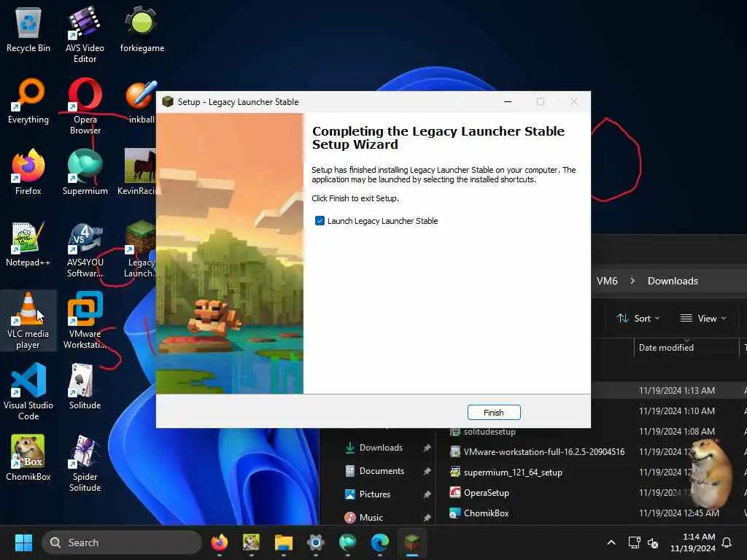Select Spider Solitude desktop icon

pyautogui.click(x=85, y=463)
